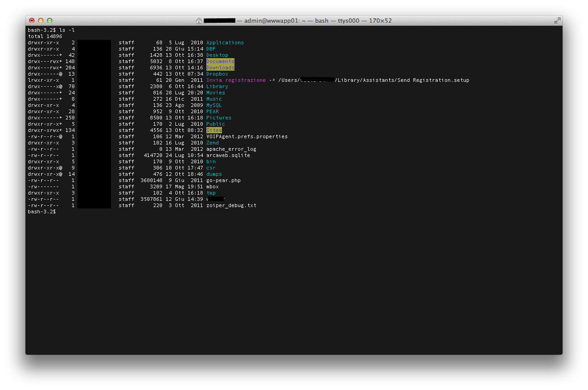Click the 'staff' group in the Applications row
The height and width of the screenshot is (390, 588).
(x=126, y=42)
